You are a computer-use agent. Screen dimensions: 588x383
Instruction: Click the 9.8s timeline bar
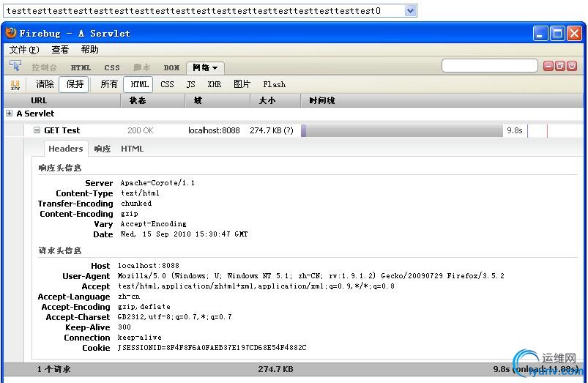(402, 130)
